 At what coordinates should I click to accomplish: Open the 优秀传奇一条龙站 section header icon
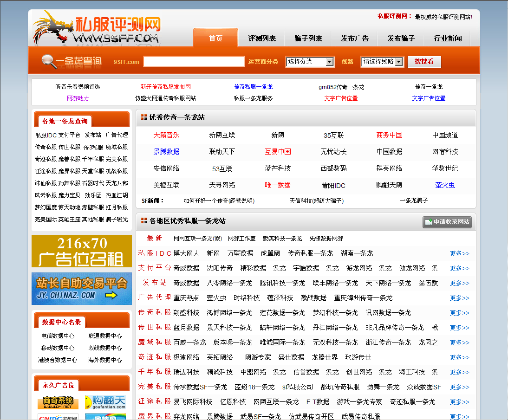coord(143,117)
